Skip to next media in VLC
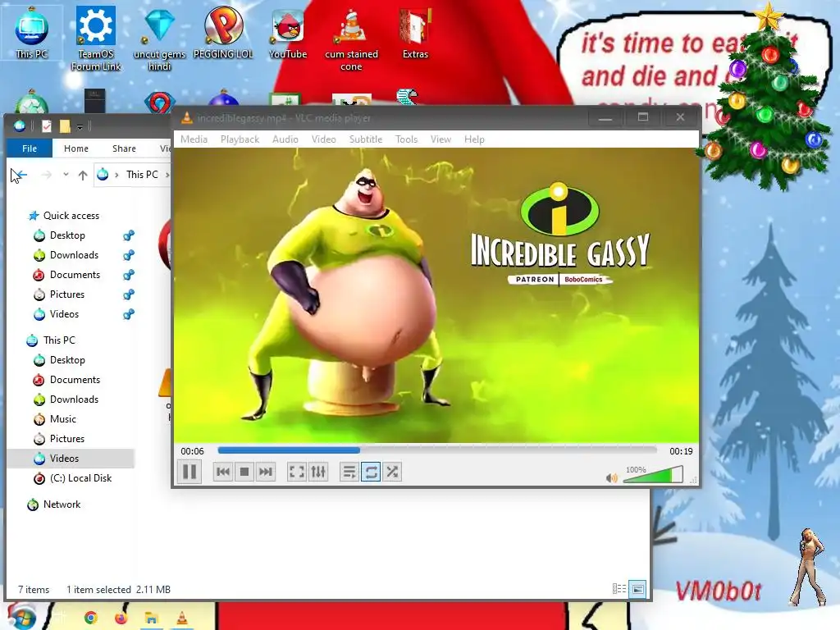Screen dimensions: 840x630 click(266, 472)
